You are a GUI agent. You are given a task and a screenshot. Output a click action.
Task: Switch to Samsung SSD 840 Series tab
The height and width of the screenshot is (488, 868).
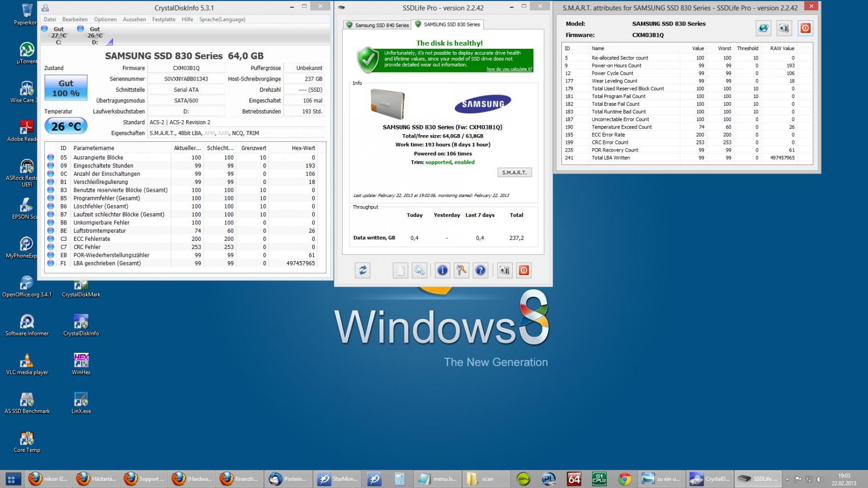(x=377, y=25)
